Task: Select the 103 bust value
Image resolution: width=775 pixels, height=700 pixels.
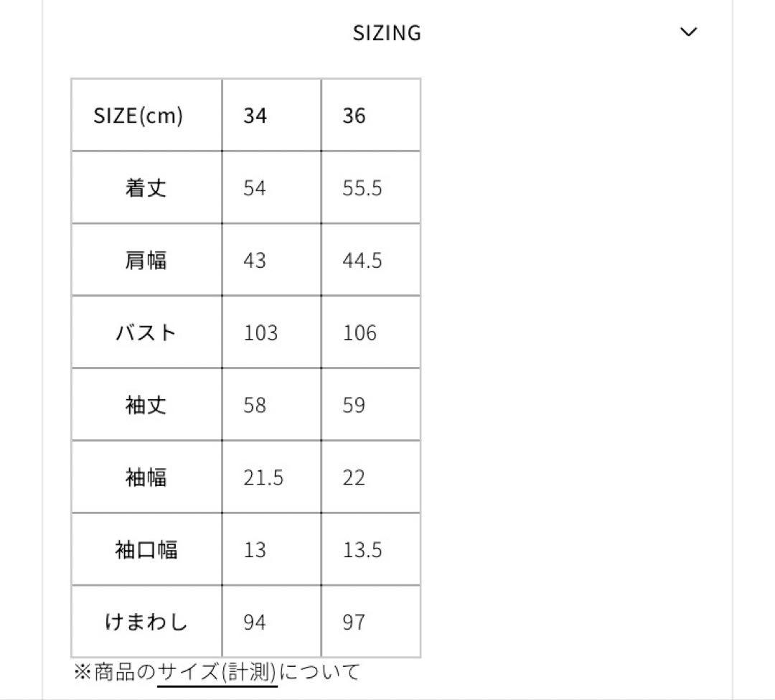Action: pos(260,333)
